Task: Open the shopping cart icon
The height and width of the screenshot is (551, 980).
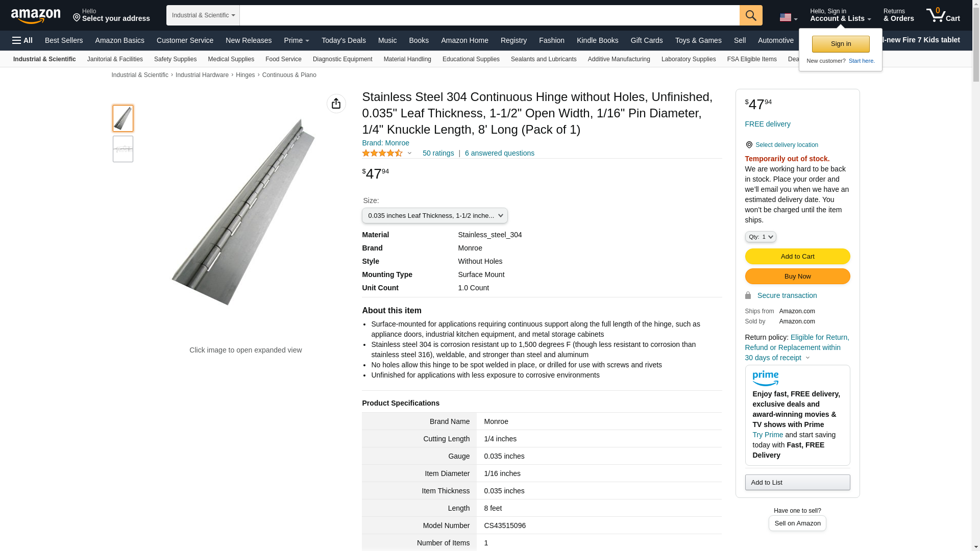Action: 943,15
